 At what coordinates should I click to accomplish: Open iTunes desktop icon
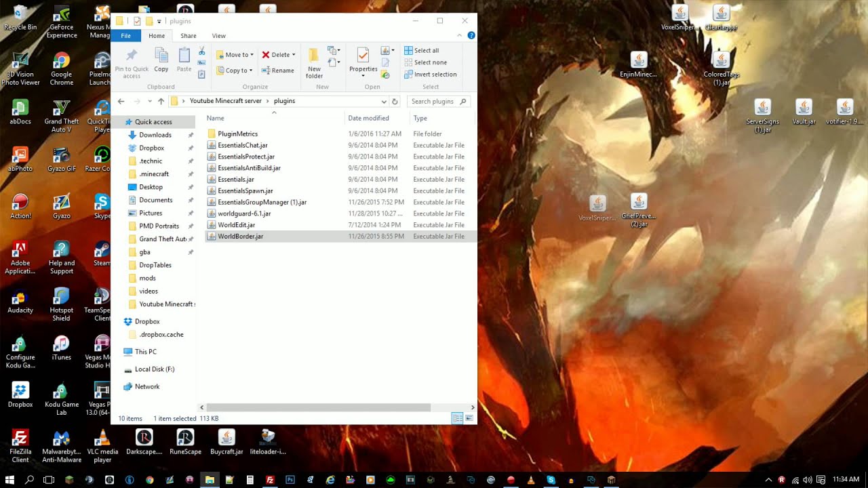pos(61,348)
